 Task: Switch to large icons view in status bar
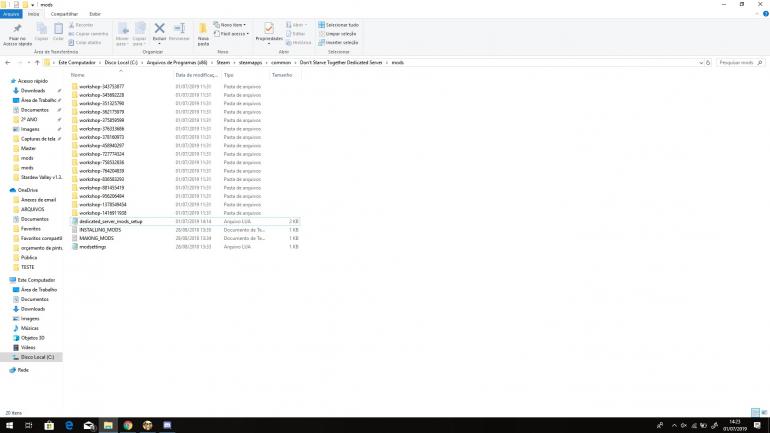coord(764,412)
